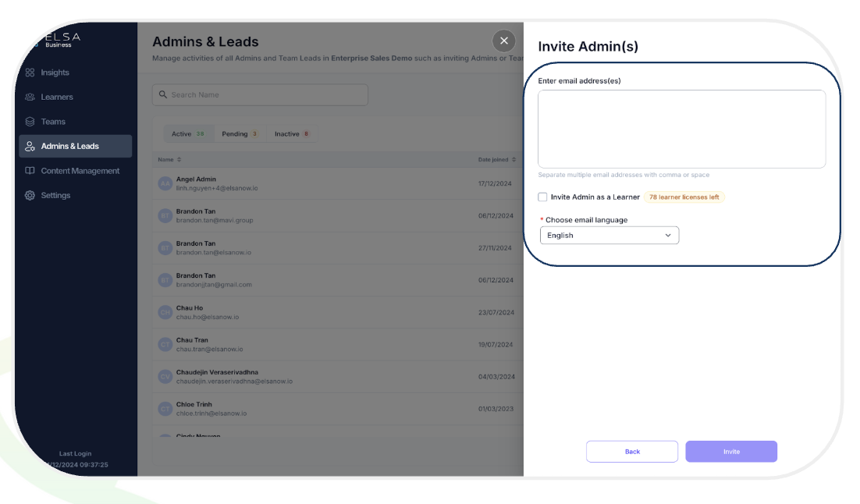Click the Invite button
The image size is (860, 504).
pyautogui.click(x=731, y=452)
